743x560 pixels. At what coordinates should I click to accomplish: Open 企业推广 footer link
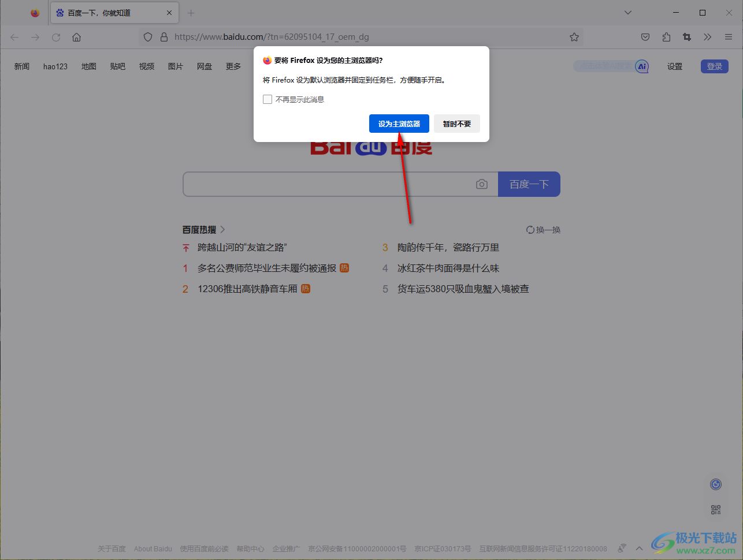pos(286,549)
